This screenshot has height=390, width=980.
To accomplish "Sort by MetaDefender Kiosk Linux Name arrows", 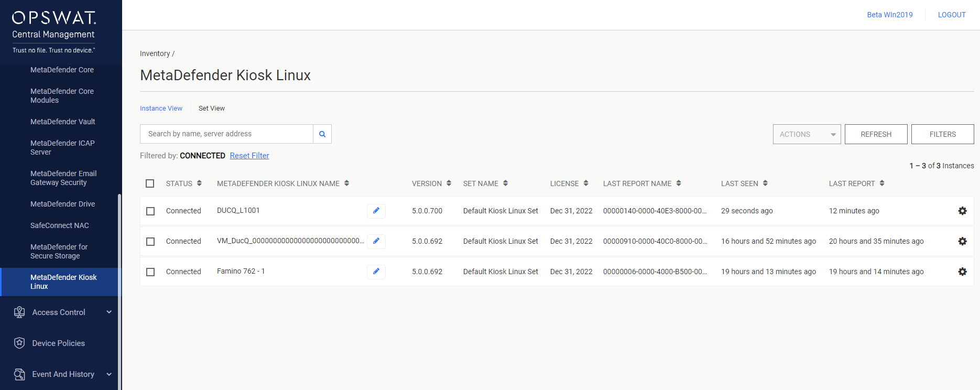I will coord(347,183).
